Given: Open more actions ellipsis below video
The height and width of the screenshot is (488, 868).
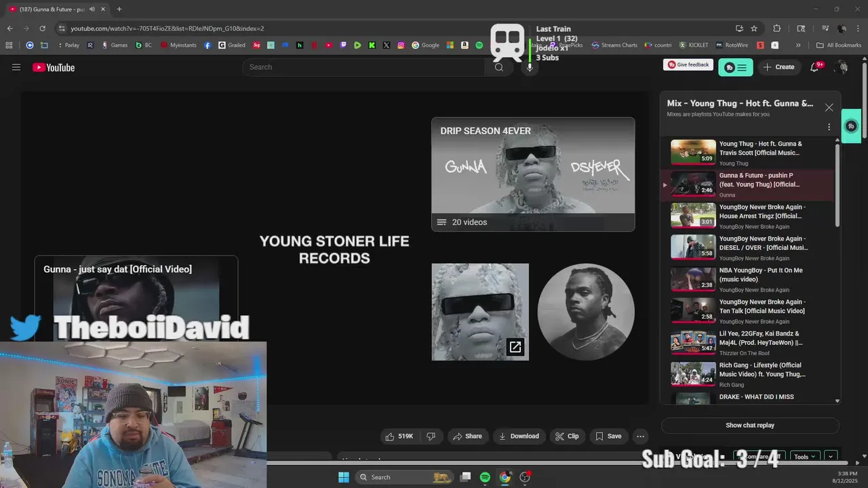Looking at the screenshot, I should [x=640, y=436].
